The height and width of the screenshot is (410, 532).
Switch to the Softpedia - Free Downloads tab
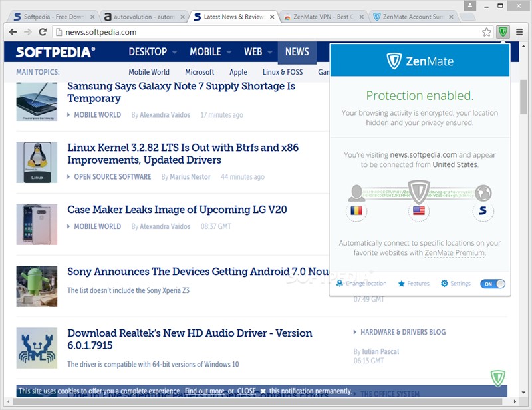pos(54,17)
